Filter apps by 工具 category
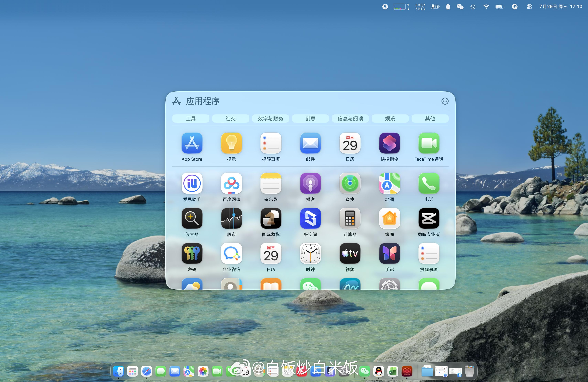Image resolution: width=588 pixels, height=382 pixels. (190, 119)
